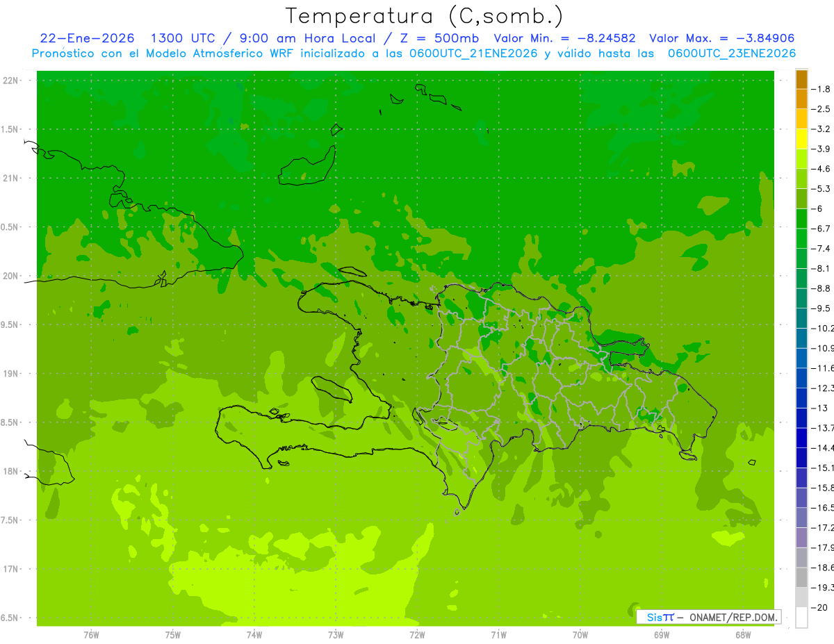Select the date text '22-Ene-2026'
The height and width of the screenshot is (644, 834).
coord(88,39)
